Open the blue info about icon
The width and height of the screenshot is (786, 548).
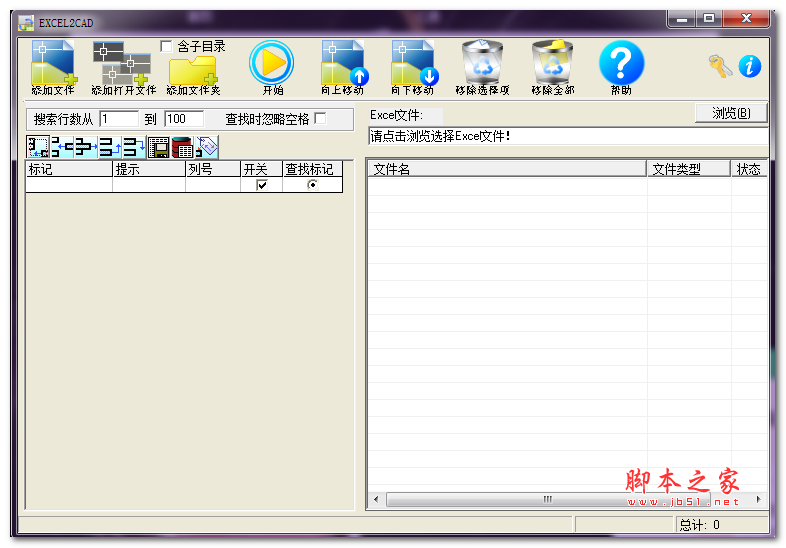click(x=750, y=66)
